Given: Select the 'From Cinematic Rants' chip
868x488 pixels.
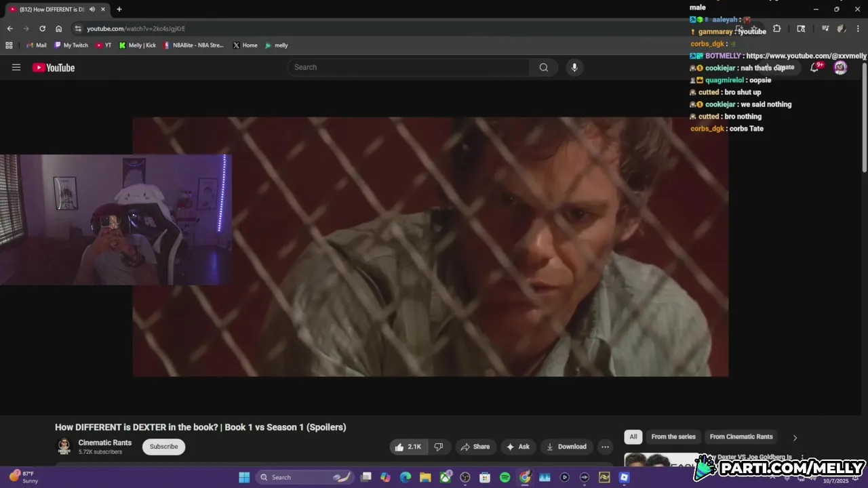Looking at the screenshot, I should 741,437.
